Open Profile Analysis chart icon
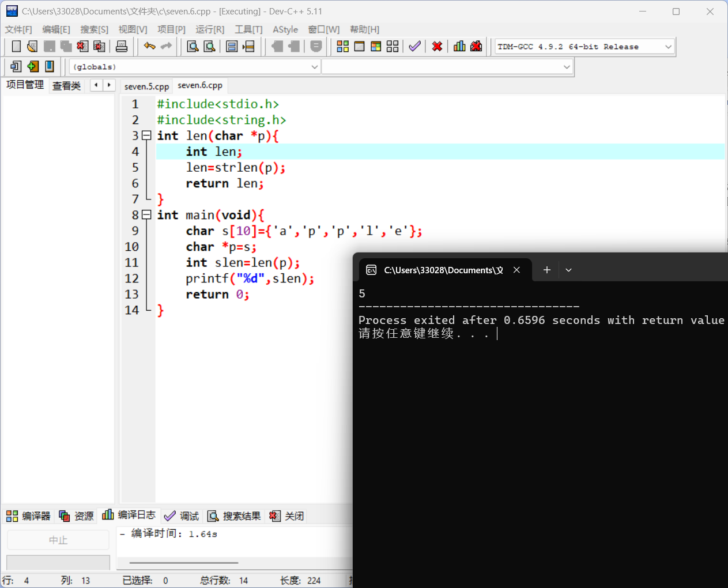 (x=459, y=46)
